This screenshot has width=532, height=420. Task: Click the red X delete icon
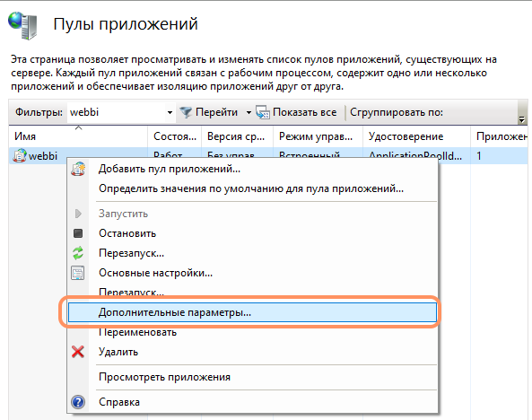tap(78, 352)
